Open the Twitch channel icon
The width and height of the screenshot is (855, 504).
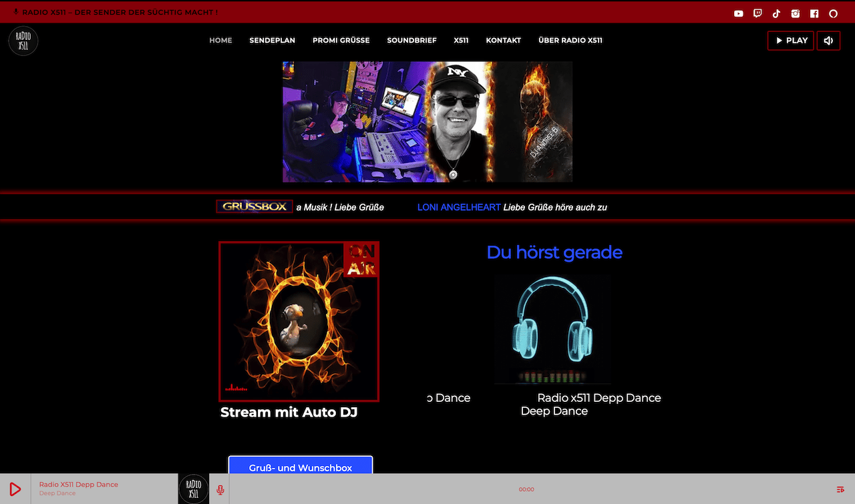pos(757,13)
